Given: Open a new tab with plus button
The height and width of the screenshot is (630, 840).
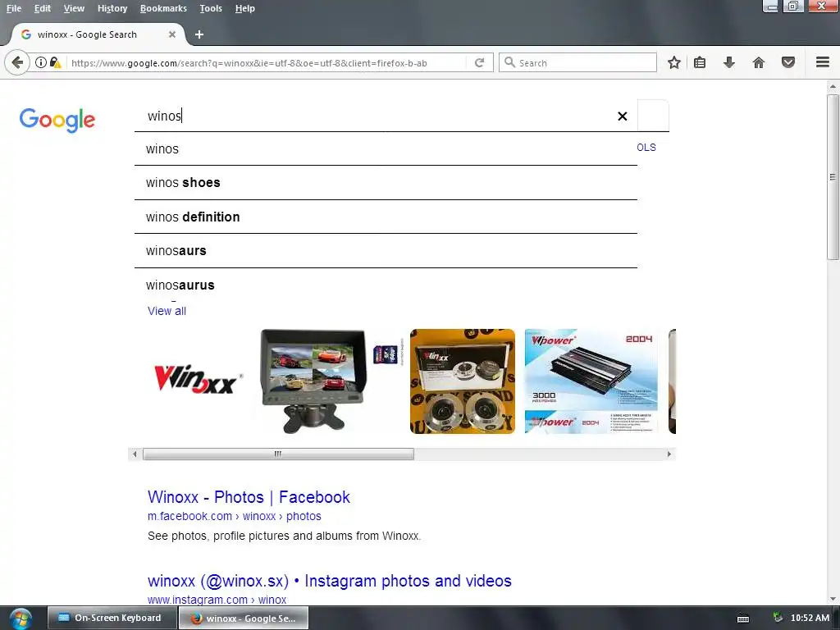Looking at the screenshot, I should click(x=199, y=34).
